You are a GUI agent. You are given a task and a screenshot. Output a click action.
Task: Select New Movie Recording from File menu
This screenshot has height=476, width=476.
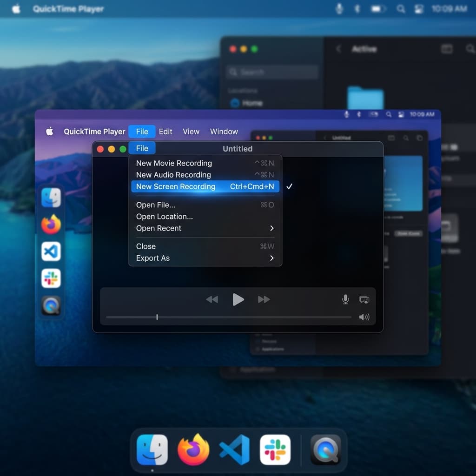[173, 163]
